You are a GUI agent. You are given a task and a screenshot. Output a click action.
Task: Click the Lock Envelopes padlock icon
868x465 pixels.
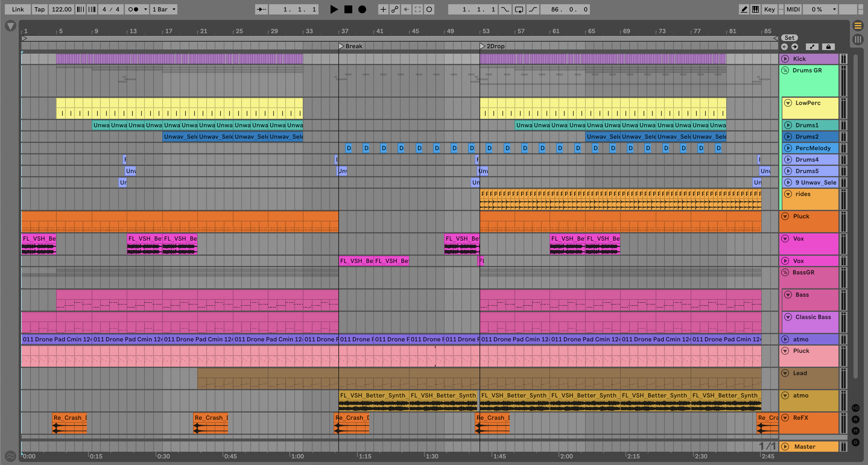pos(828,47)
